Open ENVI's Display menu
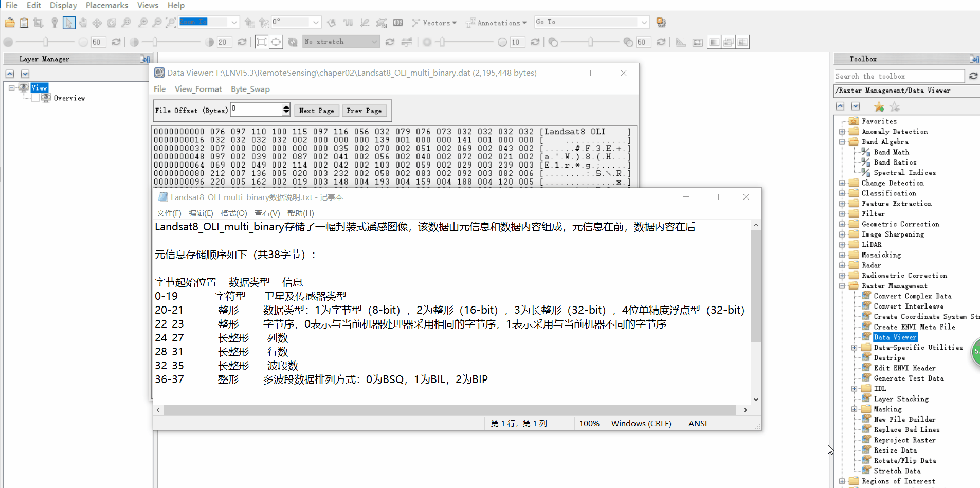The image size is (980, 488). (x=63, y=5)
